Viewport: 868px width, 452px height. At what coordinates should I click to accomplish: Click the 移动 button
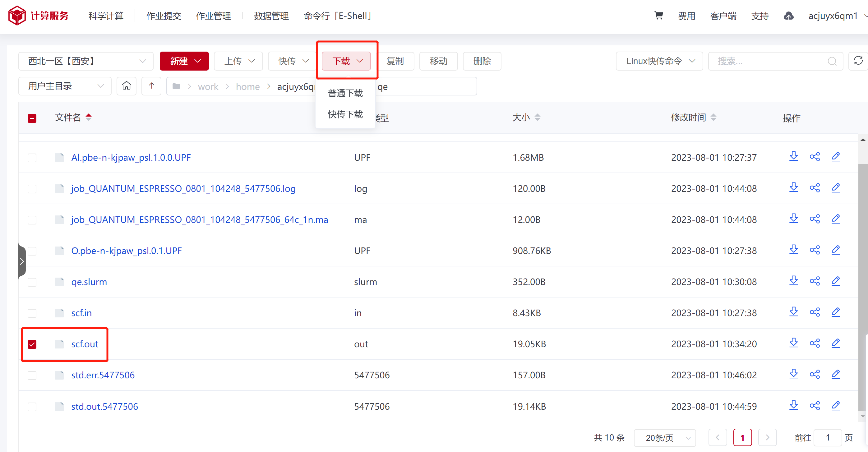[439, 61]
